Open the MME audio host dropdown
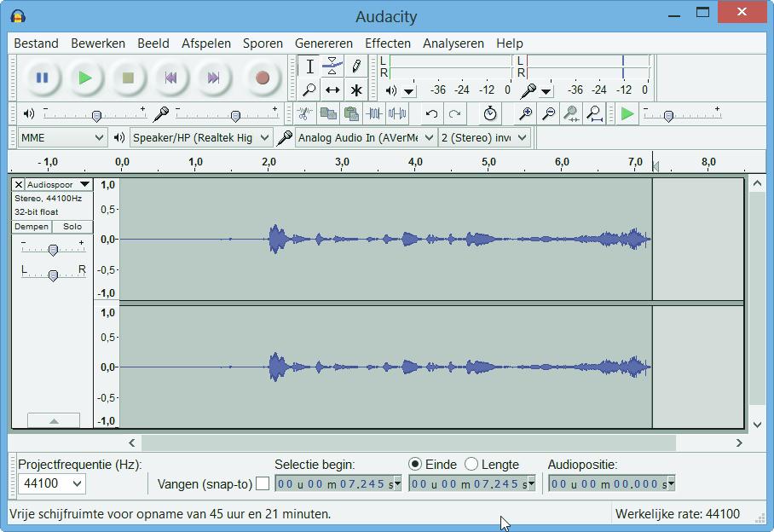 point(62,137)
